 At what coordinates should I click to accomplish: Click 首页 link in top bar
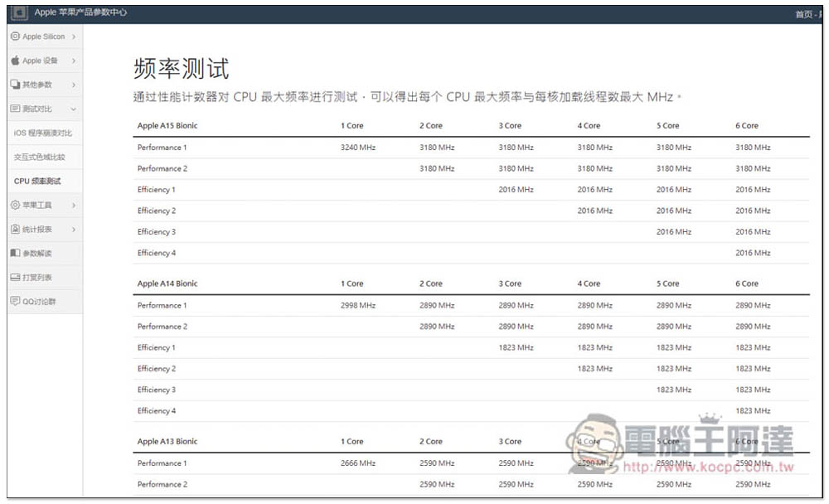tap(802, 14)
